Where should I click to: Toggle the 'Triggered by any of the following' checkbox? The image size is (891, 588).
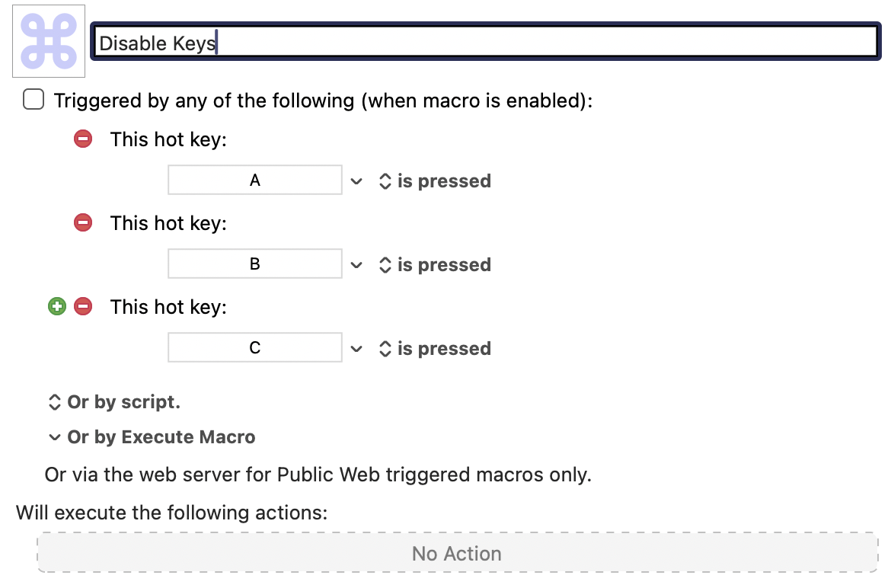pyautogui.click(x=34, y=100)
